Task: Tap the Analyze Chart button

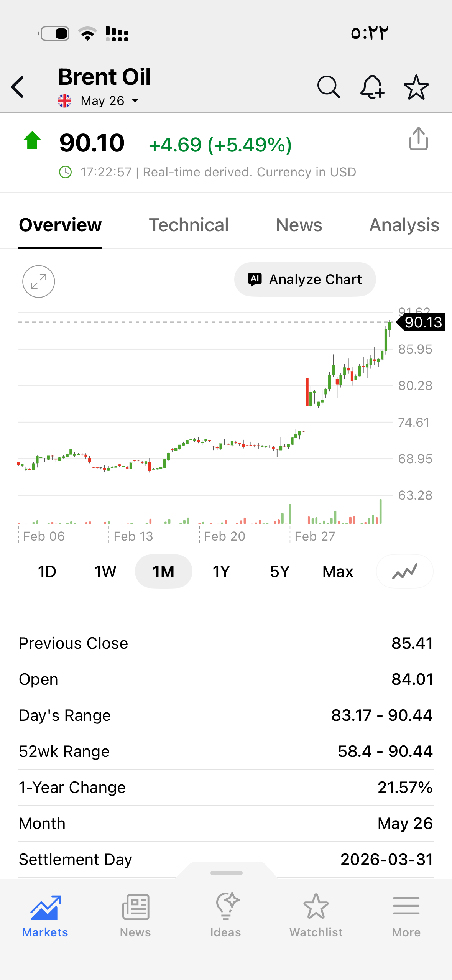Action: point(305,279)
